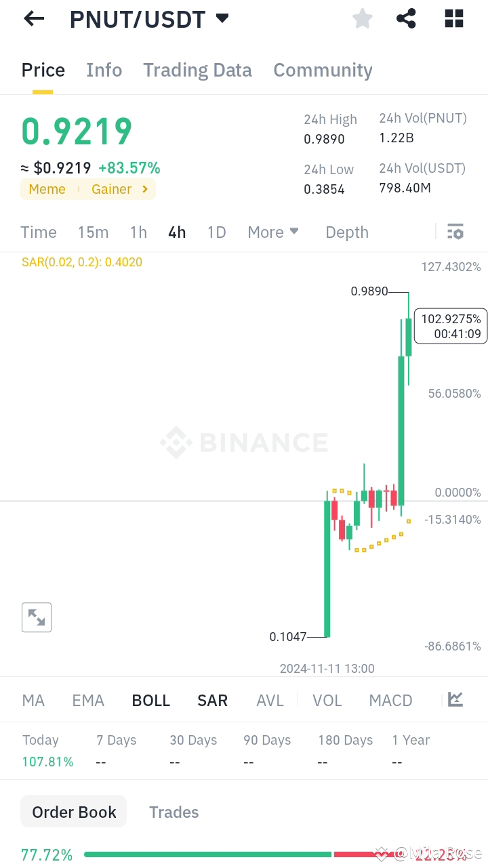Open the share icon
The height and width of the screenshot is (868, 488).
pyautogui.click(x=406, y=18)
